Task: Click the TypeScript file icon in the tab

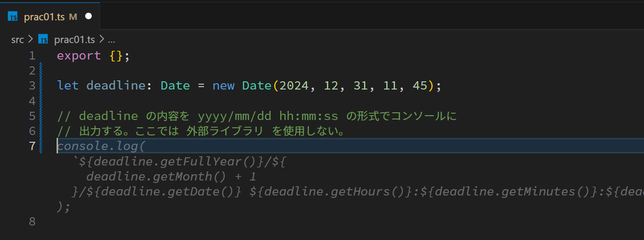Action: click(x=13, y=17)
